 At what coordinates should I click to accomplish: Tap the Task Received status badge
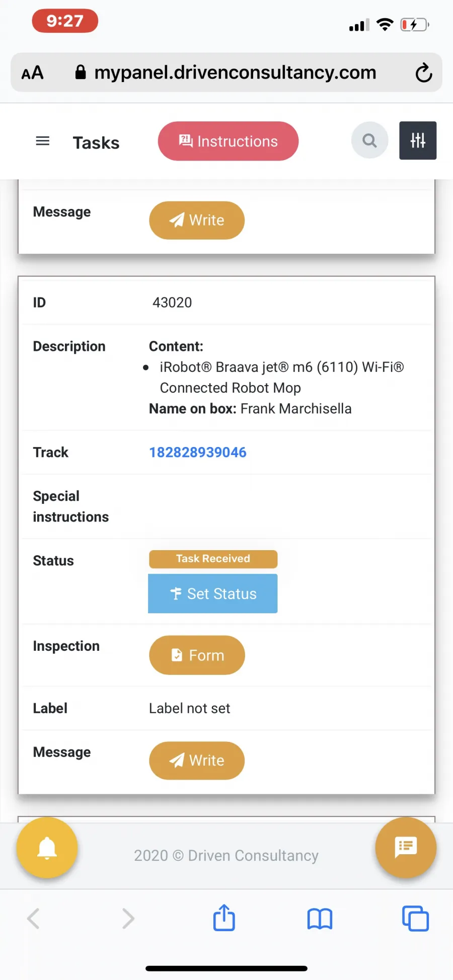point(213,559)
